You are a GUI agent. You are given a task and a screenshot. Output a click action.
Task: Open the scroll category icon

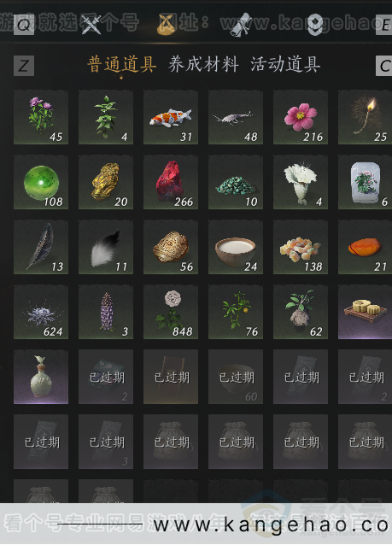(x=241, y=24)
